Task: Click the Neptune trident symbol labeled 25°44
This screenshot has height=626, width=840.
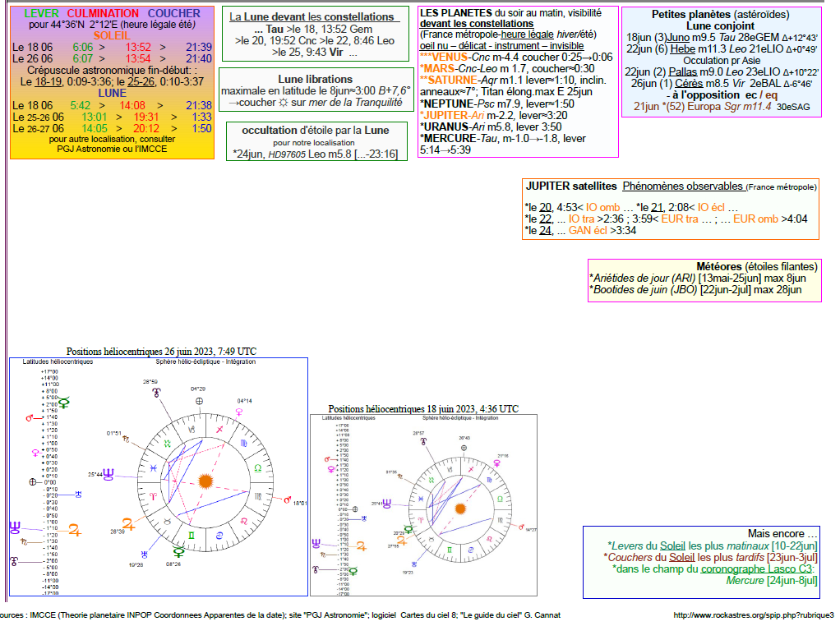Action: click(108, 474)
